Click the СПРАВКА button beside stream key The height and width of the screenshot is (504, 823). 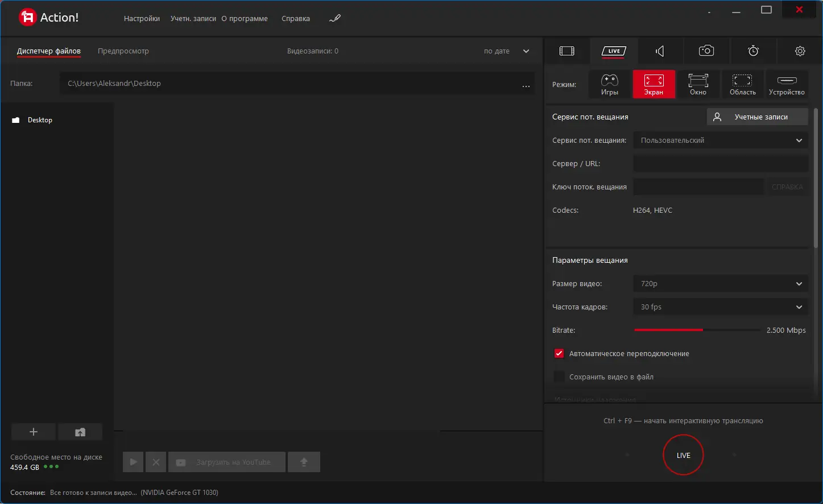tap(787, 187)
